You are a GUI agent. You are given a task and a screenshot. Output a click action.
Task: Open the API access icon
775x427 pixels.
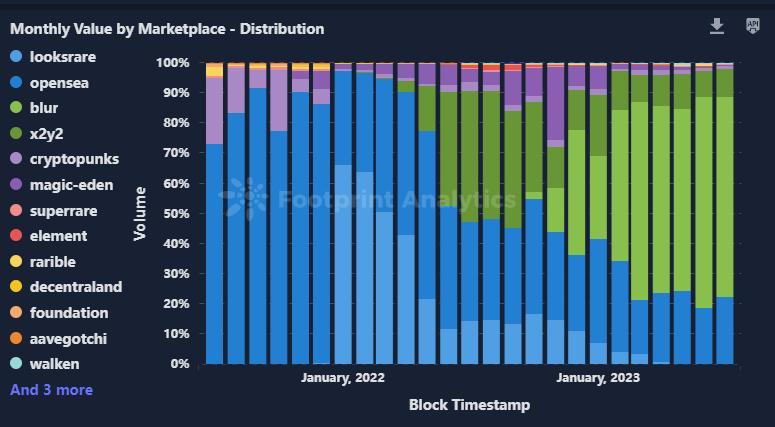tap(752, 27)
